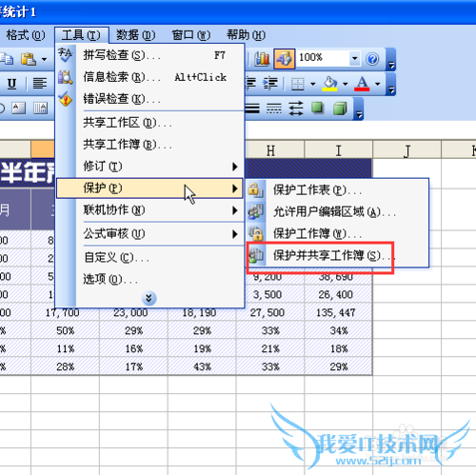Select column H header
476x475 pixels.
click(270, 149)
